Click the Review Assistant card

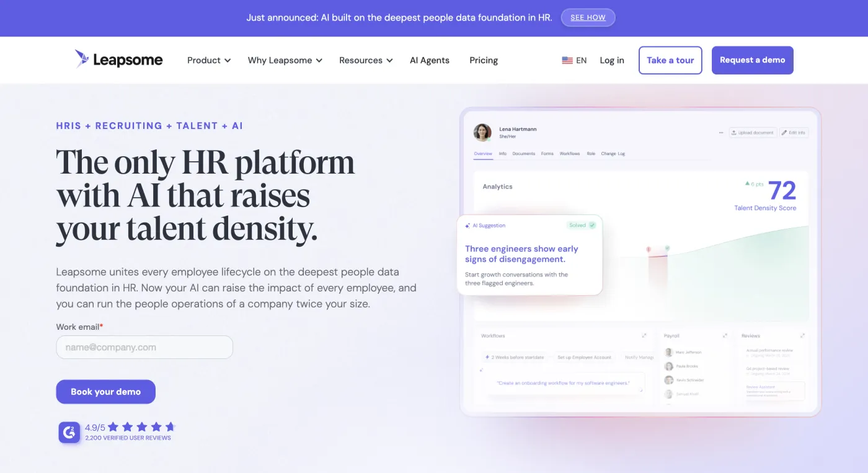pyautogui.click(x=775, y=391)
